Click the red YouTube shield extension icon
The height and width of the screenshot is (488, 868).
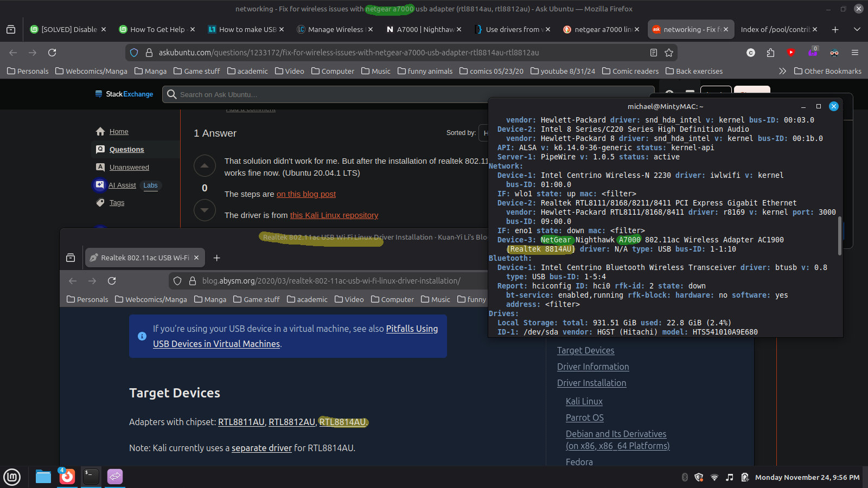click(x=791, y=53)
